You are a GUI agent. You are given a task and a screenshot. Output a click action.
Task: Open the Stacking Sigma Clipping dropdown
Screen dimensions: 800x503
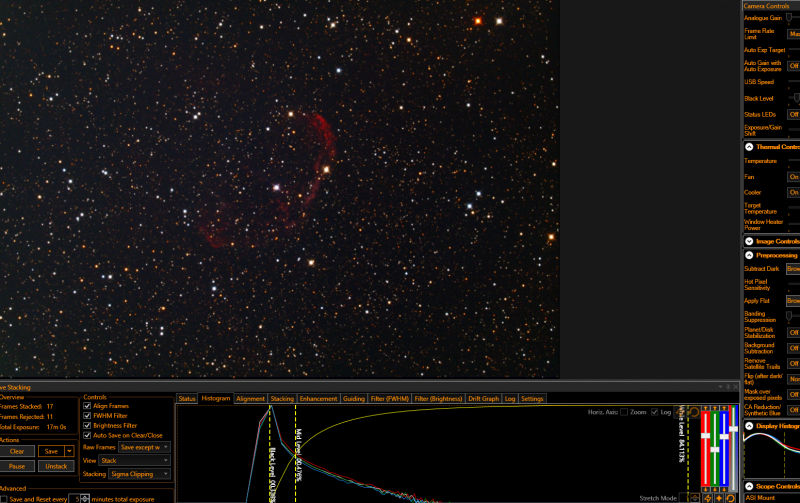[x=139, y=474]
